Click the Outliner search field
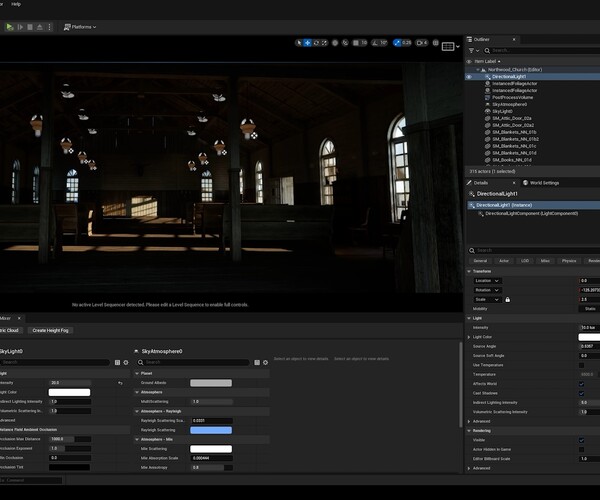 (x=543, y=50)
